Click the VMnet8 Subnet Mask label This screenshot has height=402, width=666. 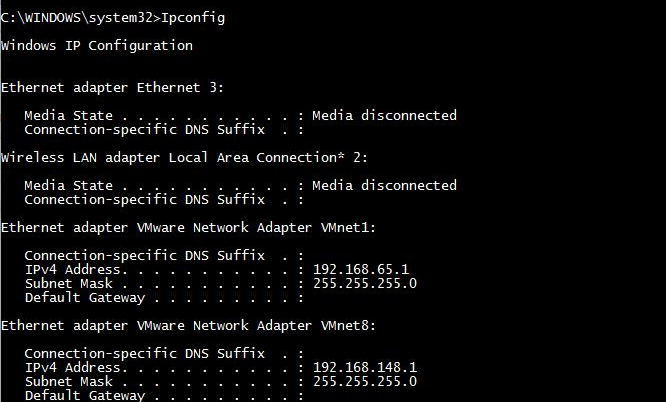pos(69,382)
